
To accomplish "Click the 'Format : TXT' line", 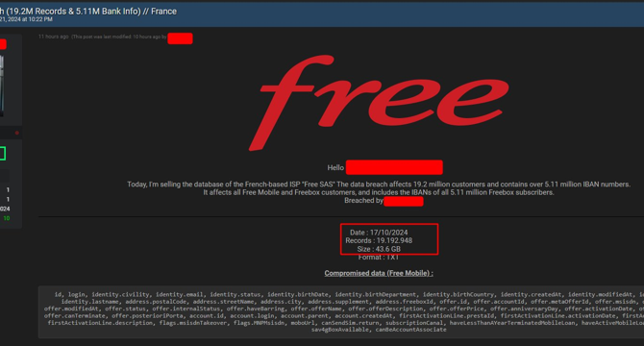I will pos(379,258).
